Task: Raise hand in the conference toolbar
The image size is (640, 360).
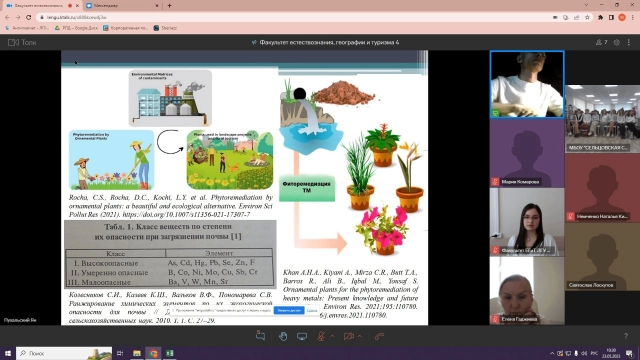Action: pyautogui.click(x=282, y=336)
